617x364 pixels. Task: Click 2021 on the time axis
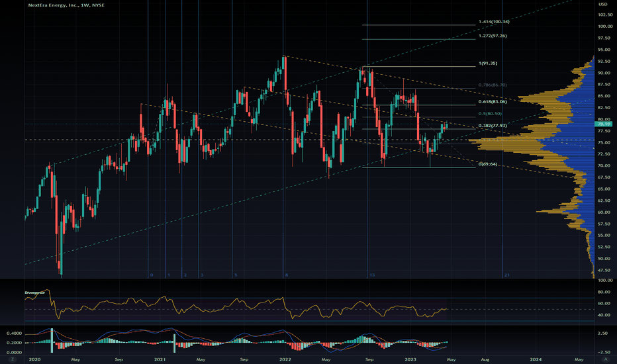pyautogui.click(x=160, y=359)
